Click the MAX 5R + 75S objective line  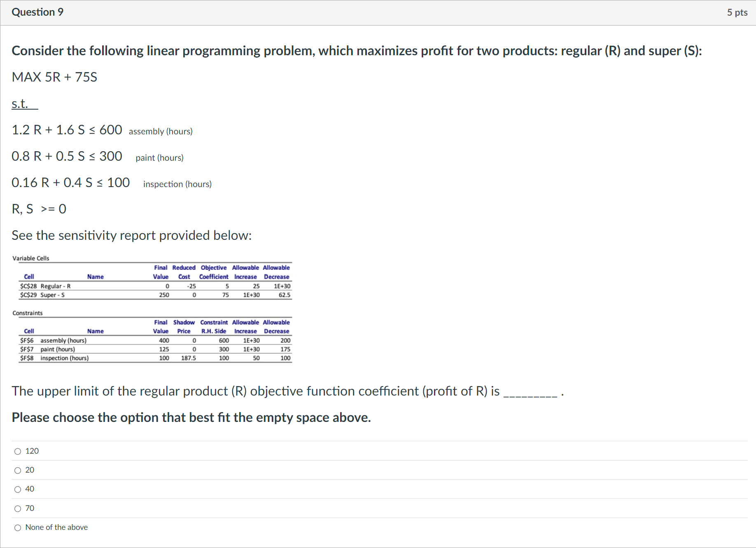tap(54, 77)
